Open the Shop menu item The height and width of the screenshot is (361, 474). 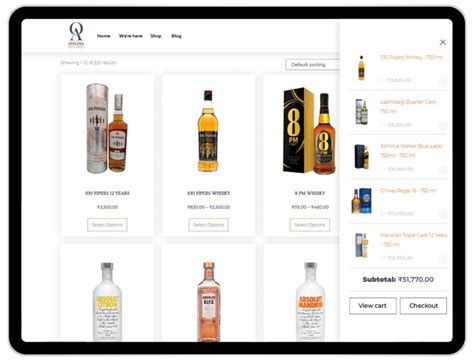(x=156, y=36)
